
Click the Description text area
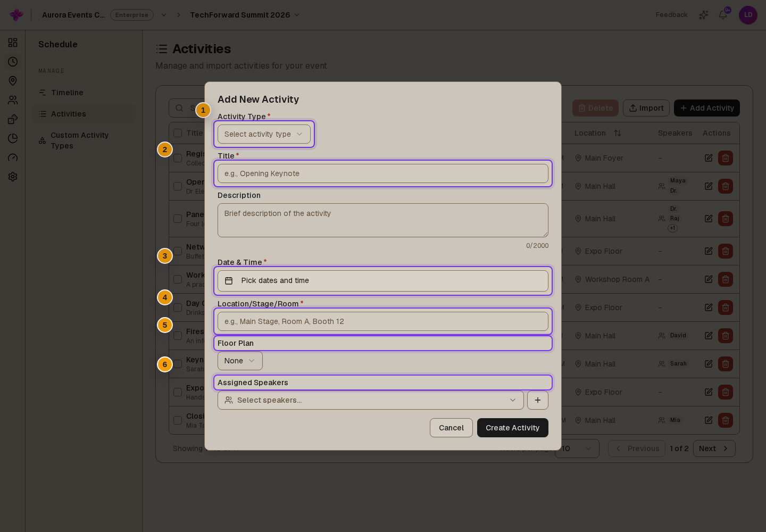[x=383, y=220]
